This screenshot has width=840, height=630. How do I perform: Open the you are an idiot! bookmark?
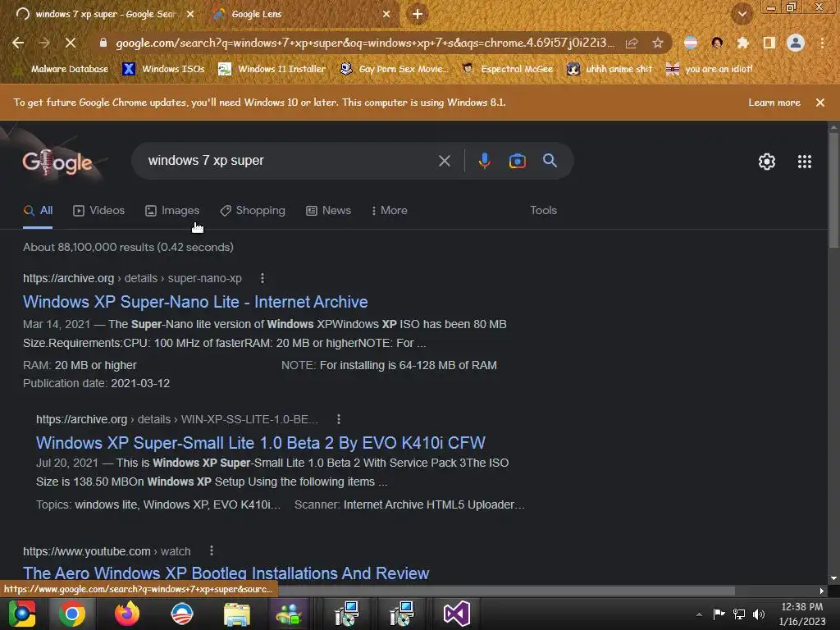coord(710,69)
